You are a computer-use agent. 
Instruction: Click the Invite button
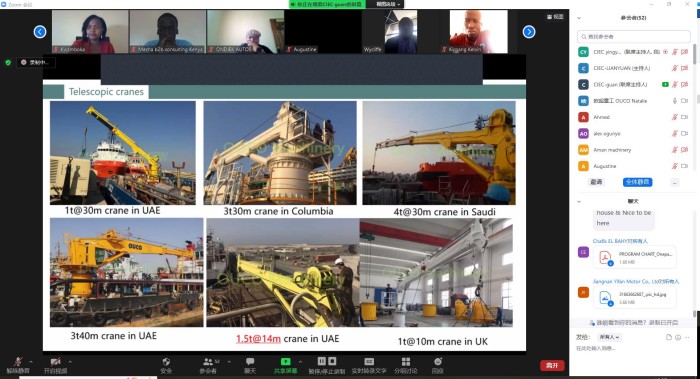pos(596,182)
